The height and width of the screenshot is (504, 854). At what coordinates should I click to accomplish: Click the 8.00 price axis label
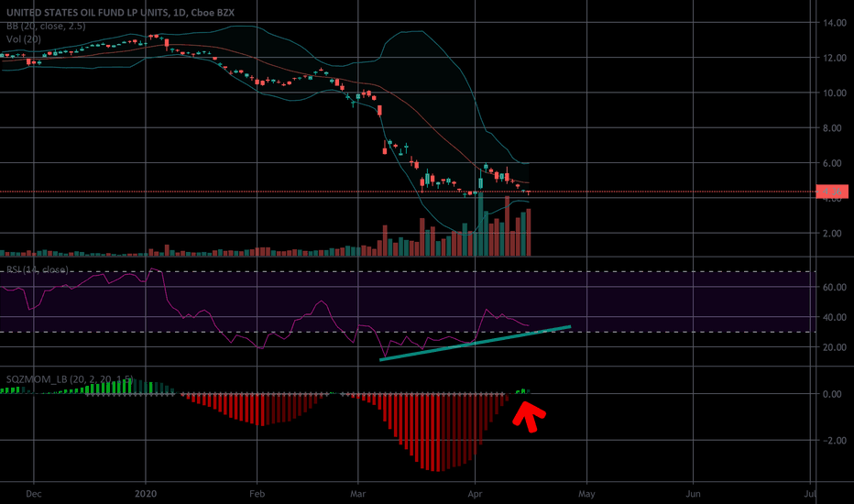point(832,128)
